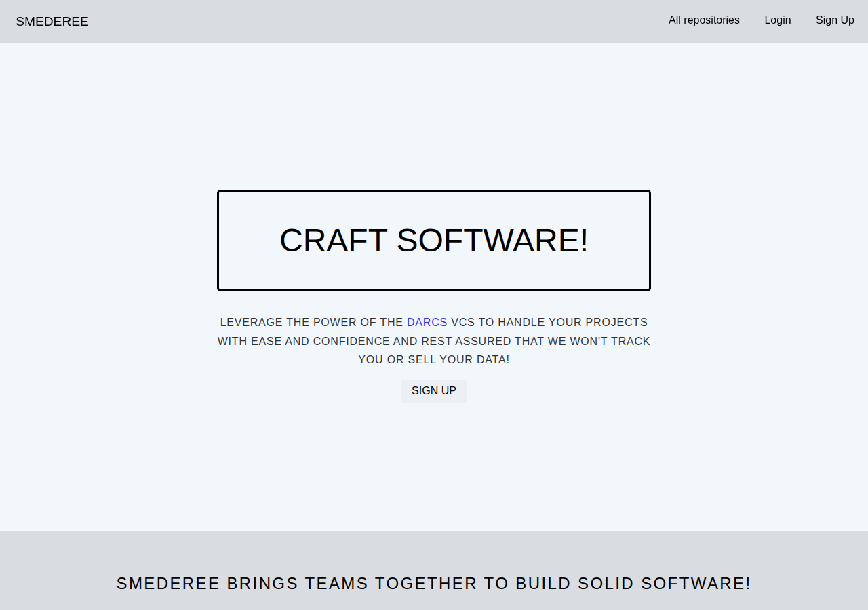This screenshot has height=610, width=868.
Task: Click the SIGN UP button below the description
Action: pyautogui.click(x=434, y=391)
